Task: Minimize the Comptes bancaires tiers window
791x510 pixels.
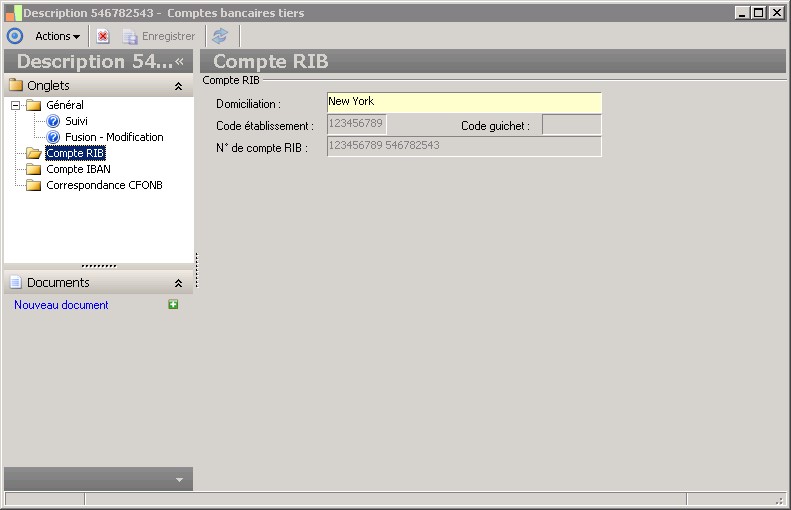Action: click(x=741, y=13)
